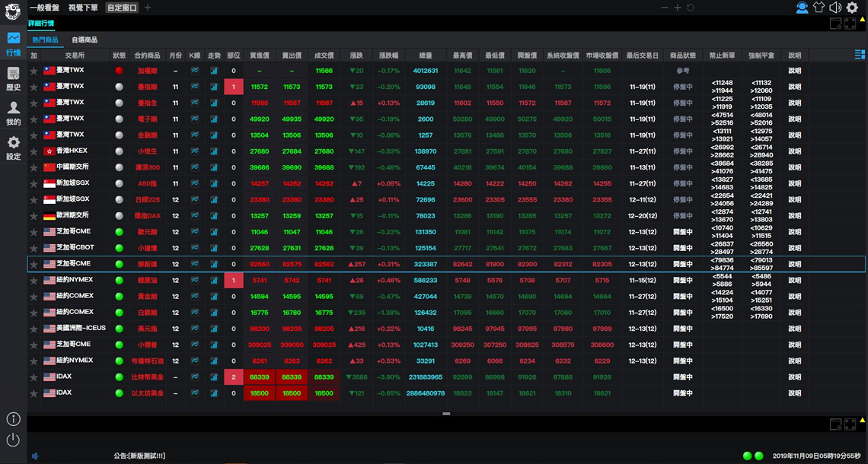
Task: Click the customer service headset icon
Action: click(802, 8)
